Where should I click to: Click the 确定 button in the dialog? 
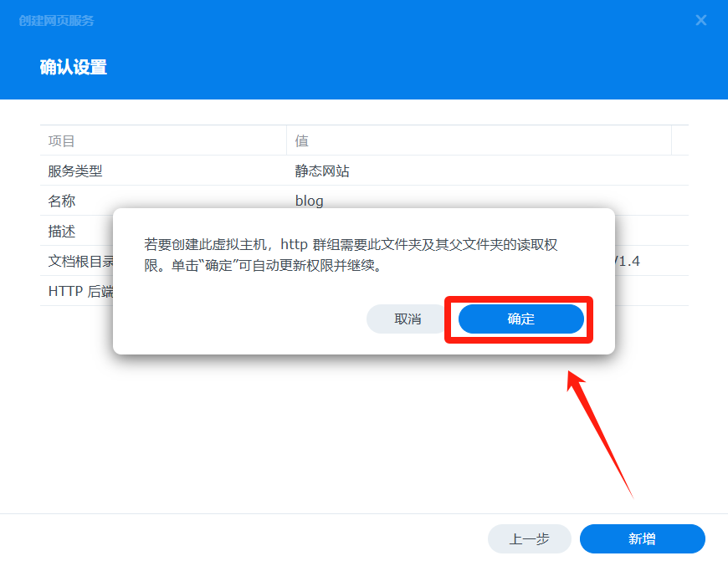521,319
